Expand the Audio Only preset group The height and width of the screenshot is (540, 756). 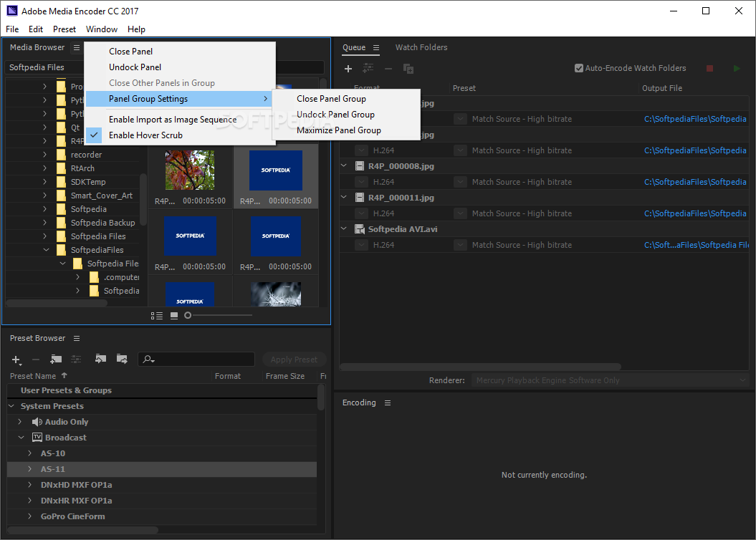[20, 422]
